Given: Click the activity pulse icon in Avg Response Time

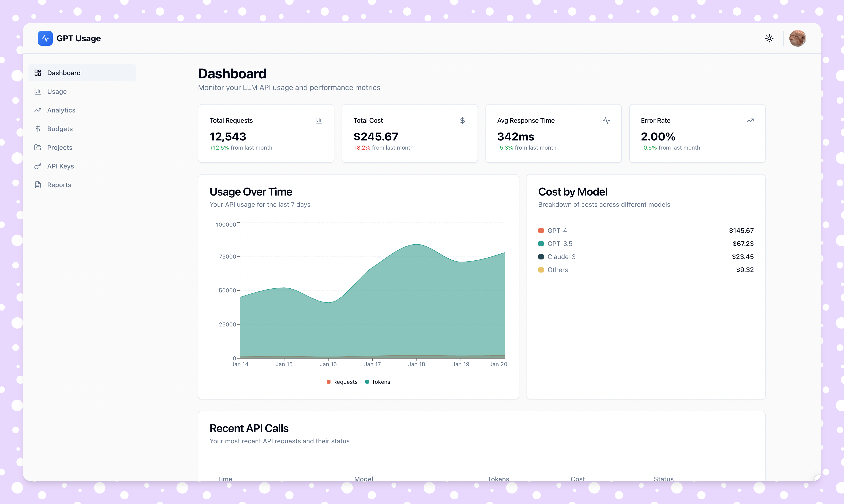Looking at the screenshot, I should [x=606, y=121].
